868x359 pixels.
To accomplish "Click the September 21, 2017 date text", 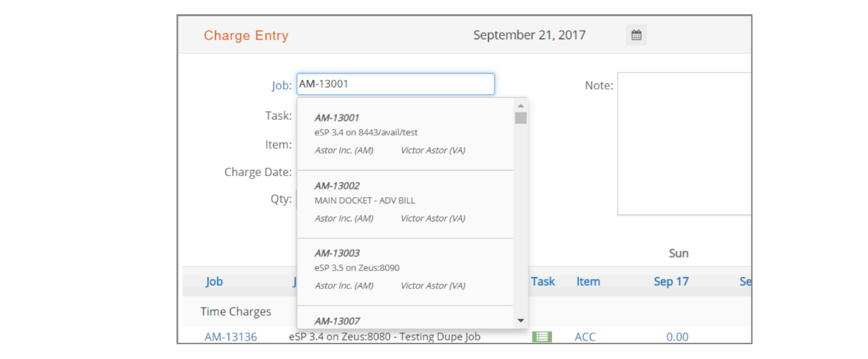I will pyautogui.click(x=530, y=35).
